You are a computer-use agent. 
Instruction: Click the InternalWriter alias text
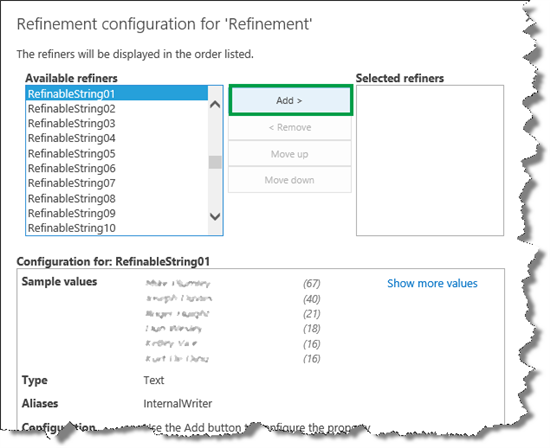tap(177, 403)
